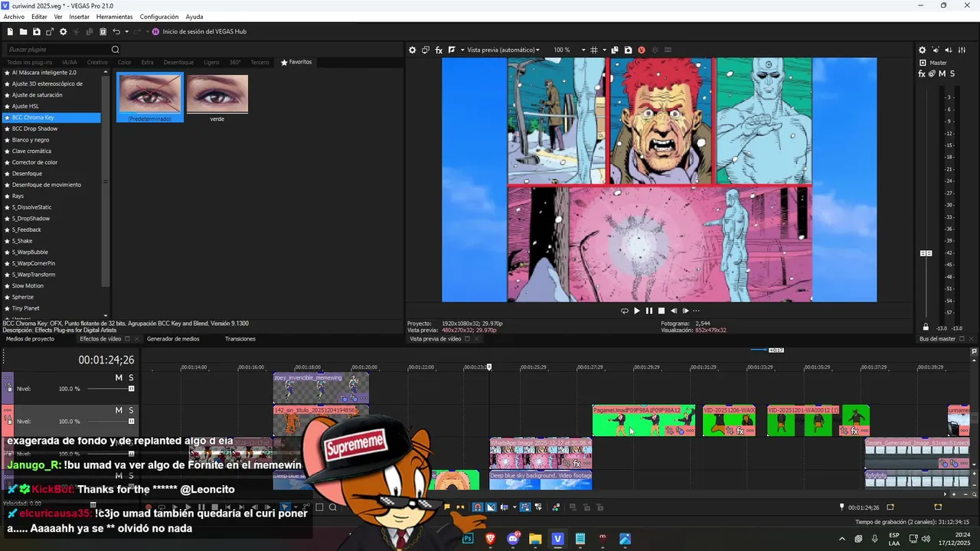Open the Configuración menu
This screenshot has width=980, height=551.
pos(159,17)
